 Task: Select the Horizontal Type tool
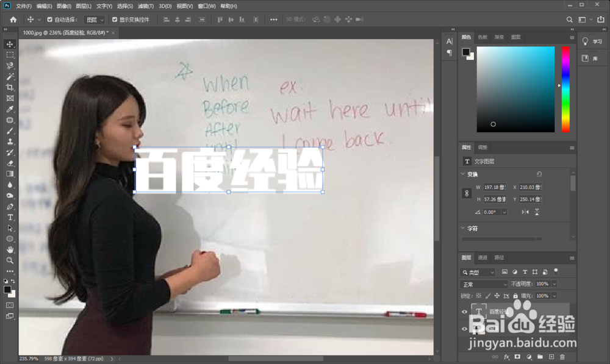coord(10,218)
